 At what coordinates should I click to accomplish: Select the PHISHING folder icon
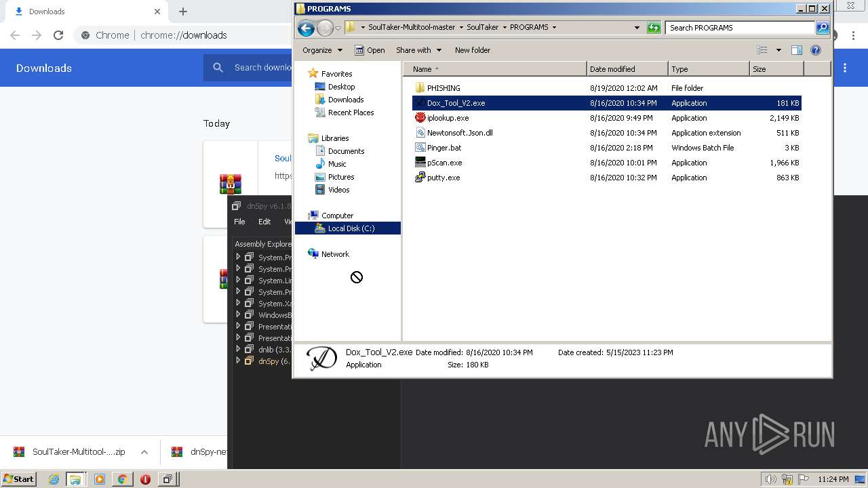pos(420,88)
